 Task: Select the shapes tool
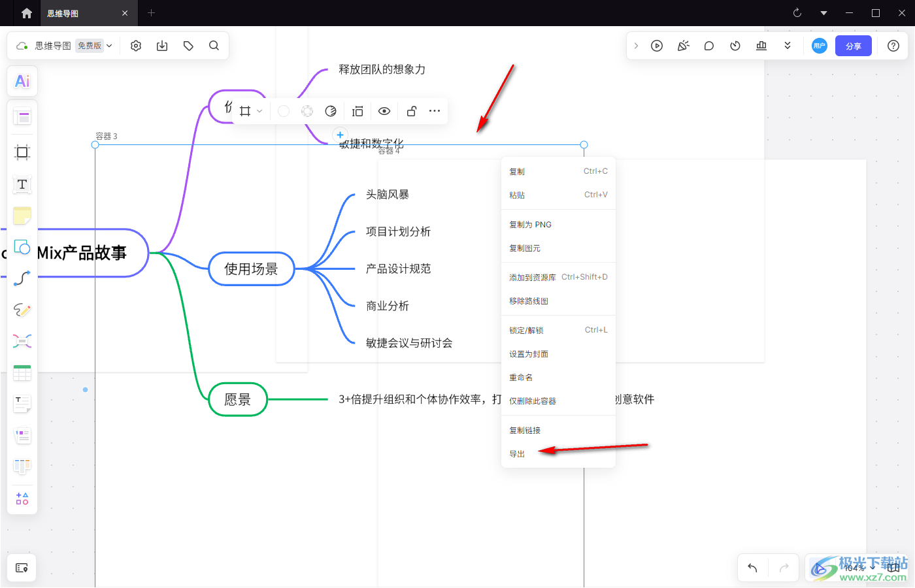pyautogui.click(x=22, y=247)
